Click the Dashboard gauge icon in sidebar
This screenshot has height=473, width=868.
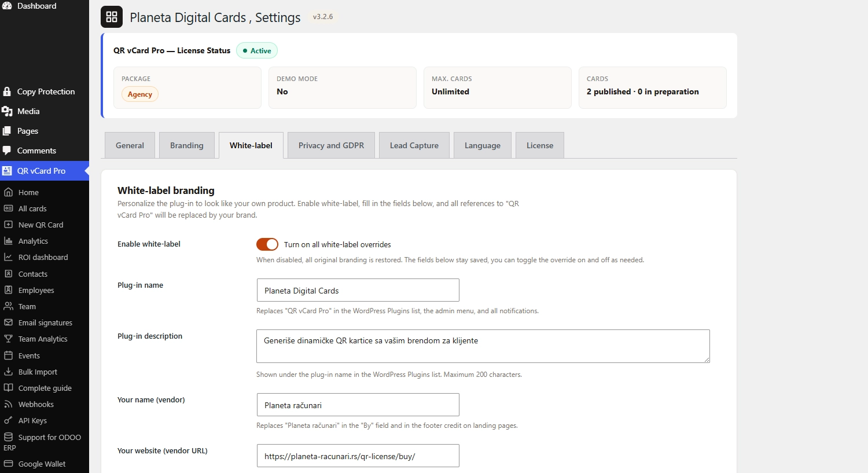point(7,5)
